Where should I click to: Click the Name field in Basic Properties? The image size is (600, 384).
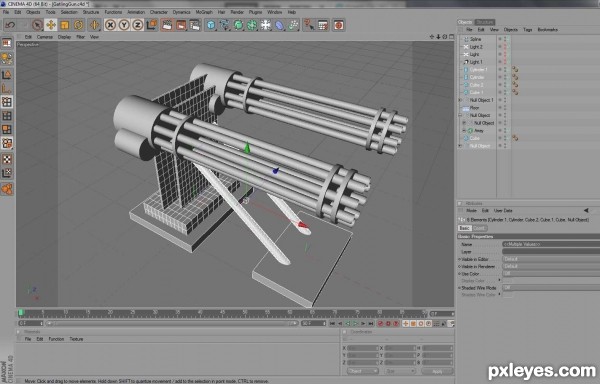pos(551,244)
